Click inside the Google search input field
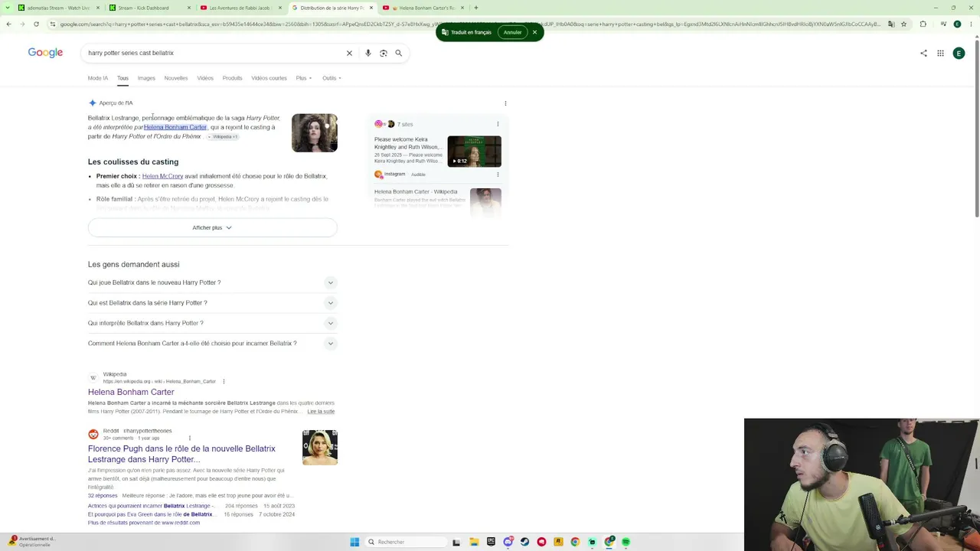 (214, 53)
